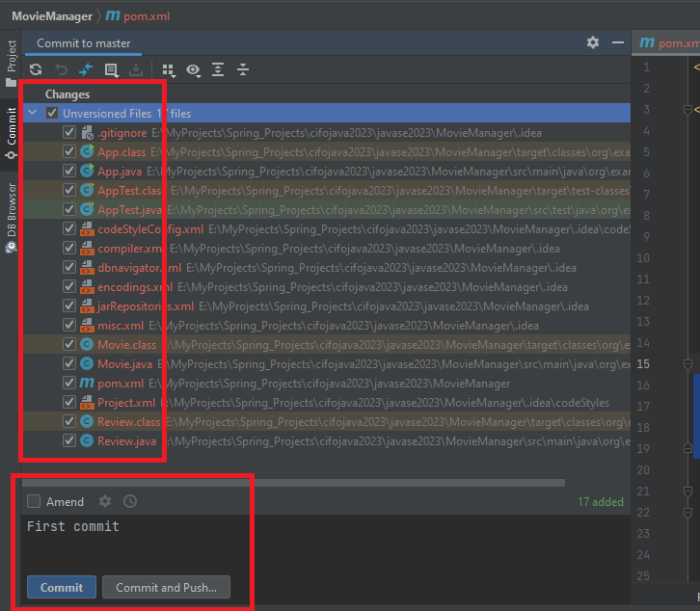Image resolution: width=700 pixels, height=611 pixels.
Task: Click the '17 added' status text
Action: tap(601, 502)
